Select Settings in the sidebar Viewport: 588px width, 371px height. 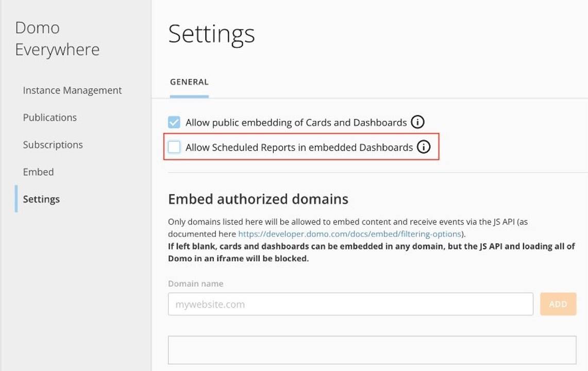pyautogui.click(x=41, y=199)
